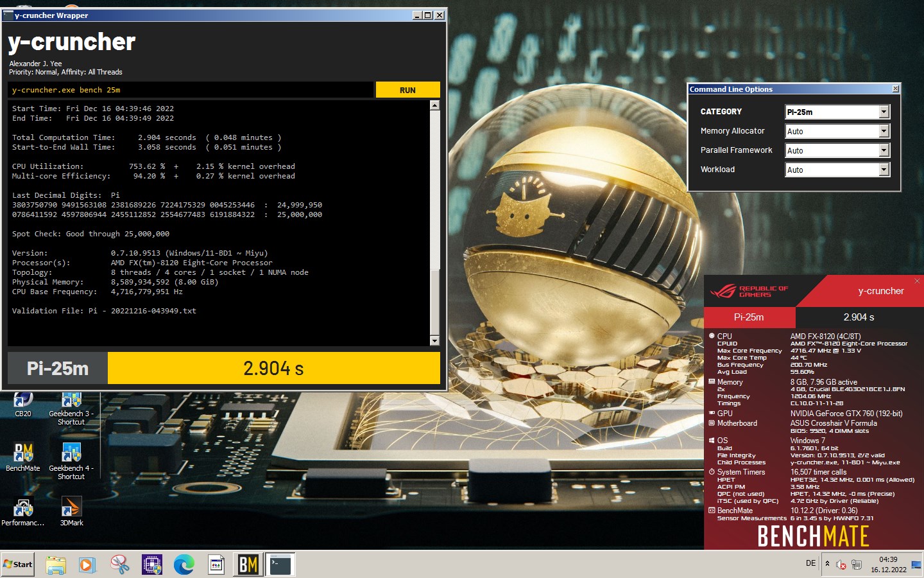Open Windows Explorer from the taskbar
This screenshot has width=924, height=578.
tap(56, 565)
